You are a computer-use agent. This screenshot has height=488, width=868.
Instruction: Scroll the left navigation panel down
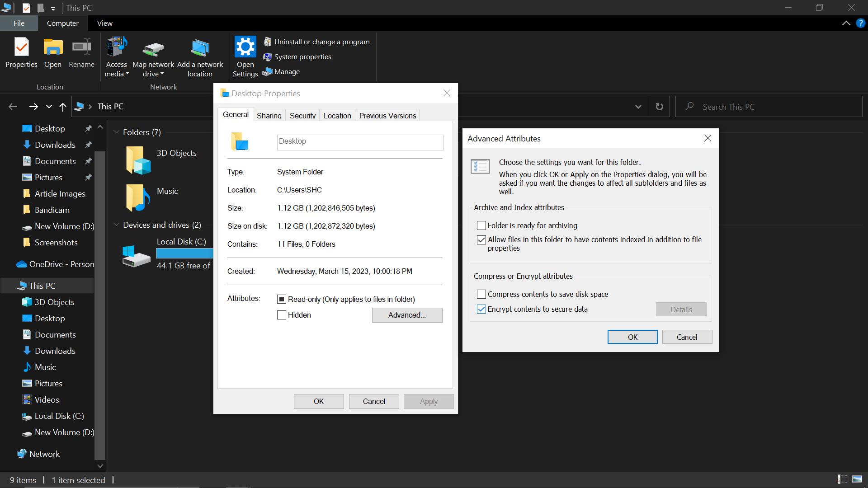point(99,465)
